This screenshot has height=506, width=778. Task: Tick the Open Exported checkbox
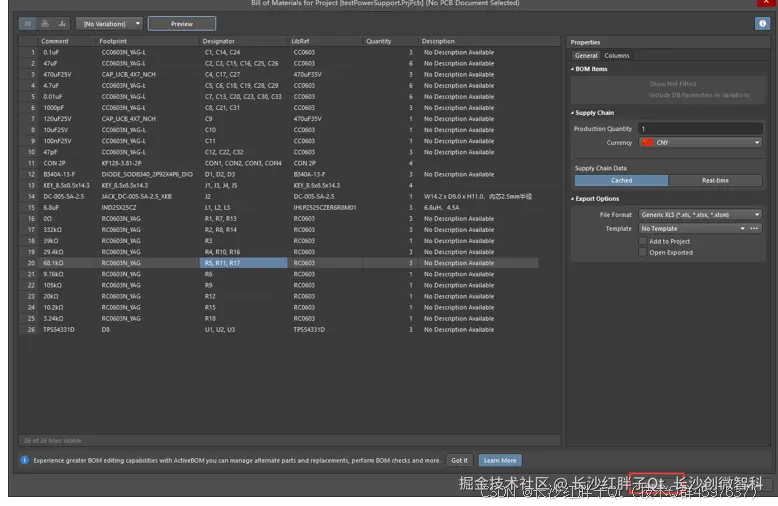[643, 252]
